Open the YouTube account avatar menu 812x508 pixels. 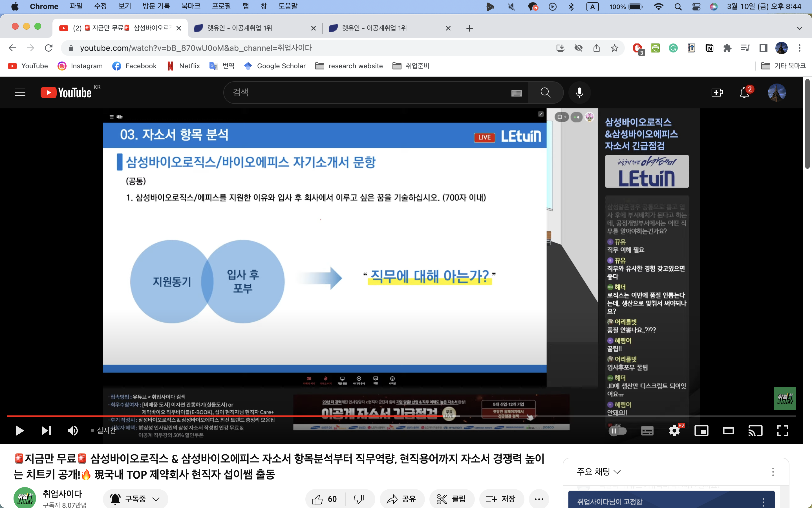(x=777, y=92)
